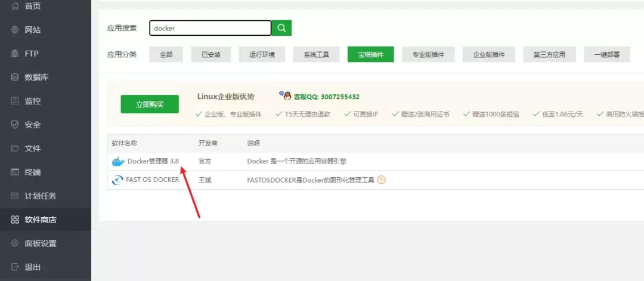This screenshot has width=644, height=281.
Task: Click the FAST OS DOCKER logo icon
Action: (x=117, y=180)
